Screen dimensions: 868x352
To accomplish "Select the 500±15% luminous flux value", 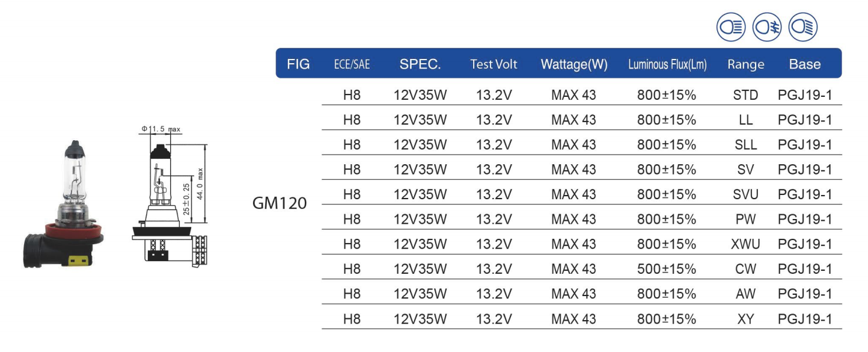I will [x=667, y=268].
